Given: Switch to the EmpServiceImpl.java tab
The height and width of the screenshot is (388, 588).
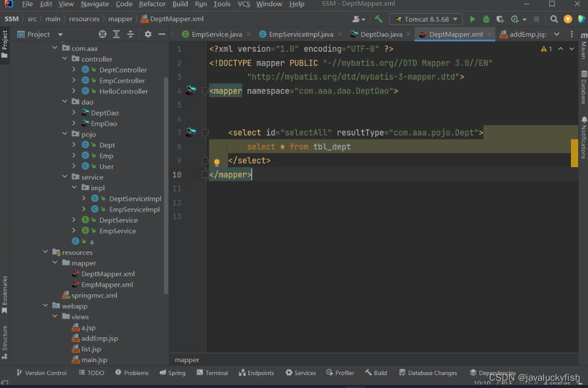Looking at the screenshot, I should point(301,34).
